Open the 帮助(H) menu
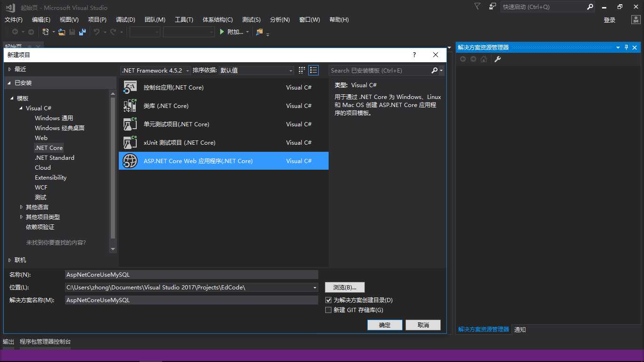Image resolution: width=644 pixels, height=362 pixels. [339, 20]
